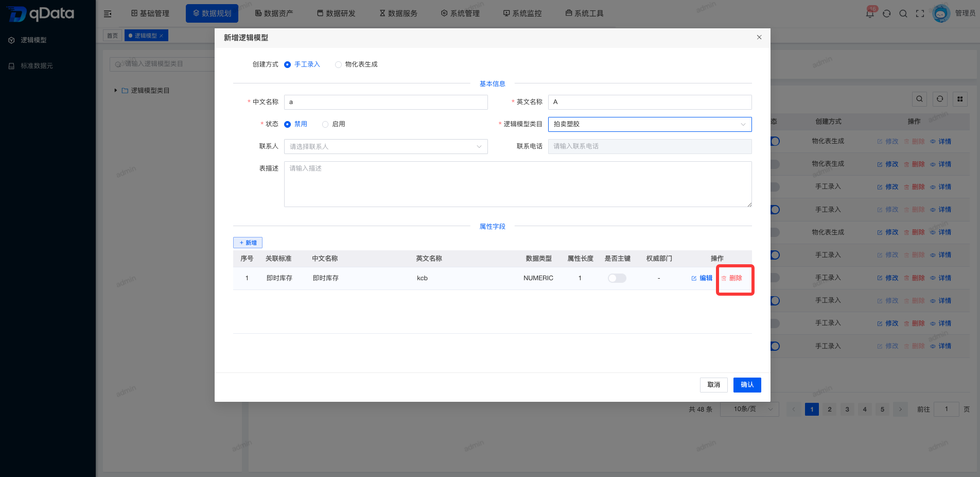
Task: Collapse the sidebar with the hamburger icon
Action: tap(108, 14)
